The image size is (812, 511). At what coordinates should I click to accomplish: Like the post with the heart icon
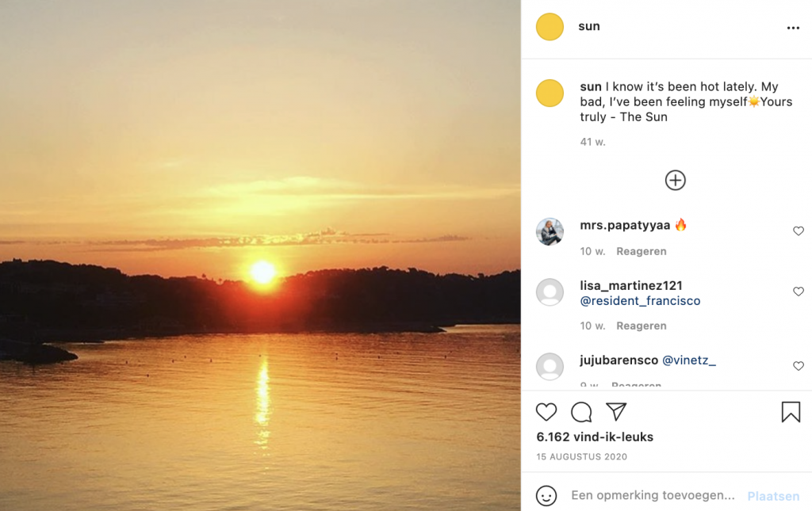coord(546,412)
